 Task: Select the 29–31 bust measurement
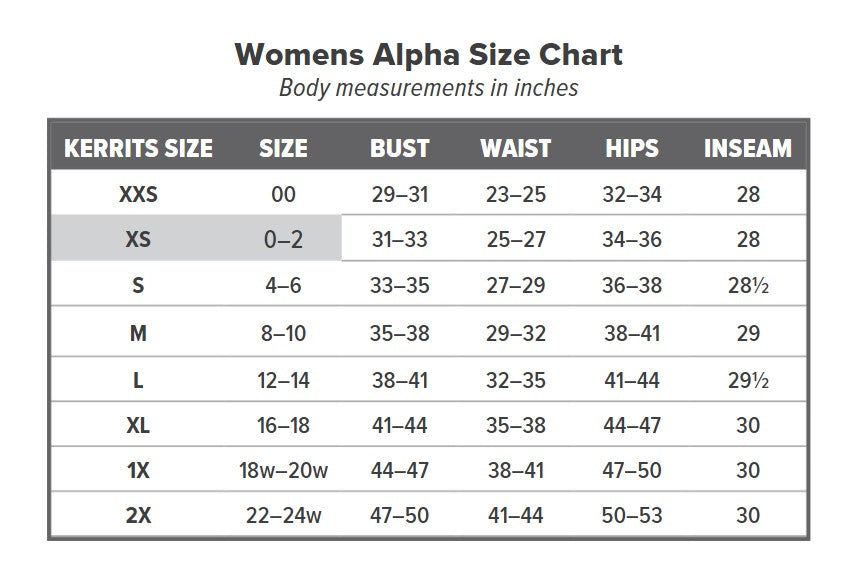click(x=399, y=194)
